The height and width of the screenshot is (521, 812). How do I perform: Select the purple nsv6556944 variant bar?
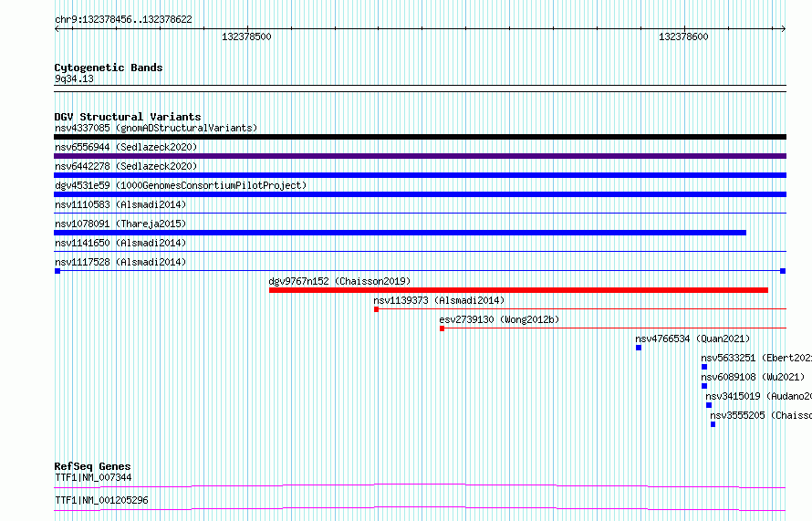[420, 156]
